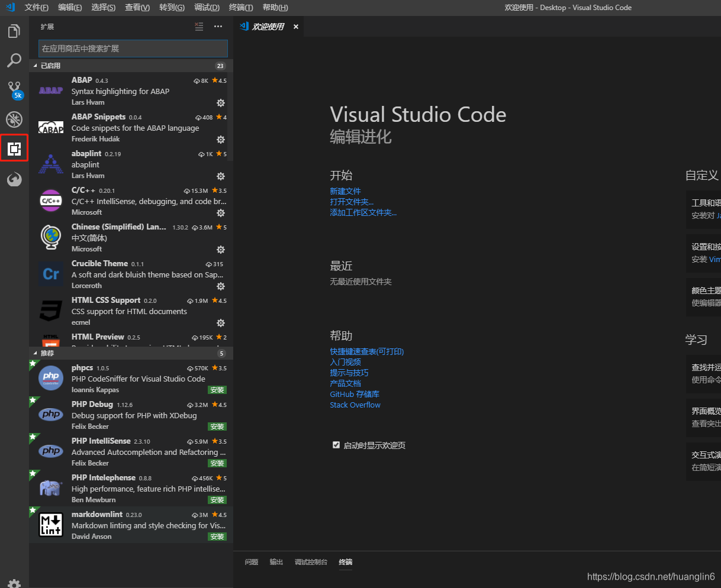Screen dimensions: 721x588
Task: Click the 打开文件夹 link under 开始
Action: point(352,202)
